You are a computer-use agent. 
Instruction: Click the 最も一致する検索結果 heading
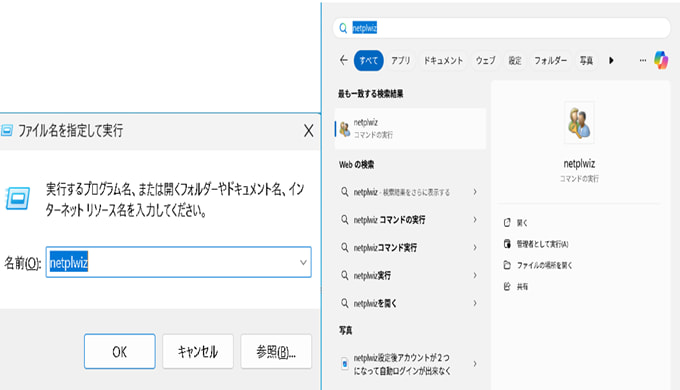point(370,94)
